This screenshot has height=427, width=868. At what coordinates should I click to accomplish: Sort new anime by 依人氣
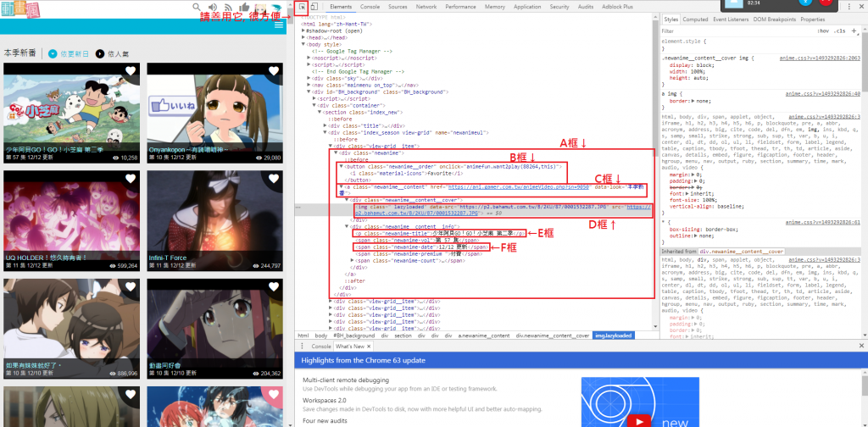pyautogui.click(x=113, y=53)
